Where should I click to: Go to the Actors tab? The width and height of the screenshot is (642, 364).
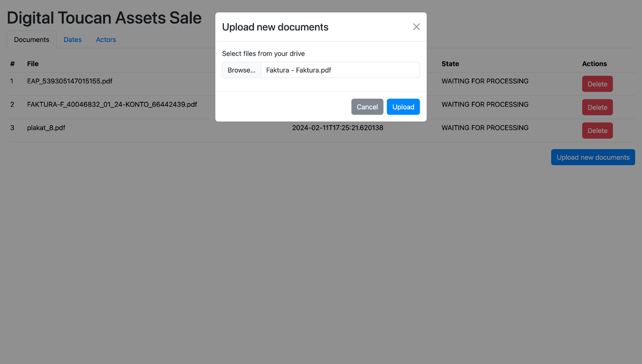tap(106, 40)
